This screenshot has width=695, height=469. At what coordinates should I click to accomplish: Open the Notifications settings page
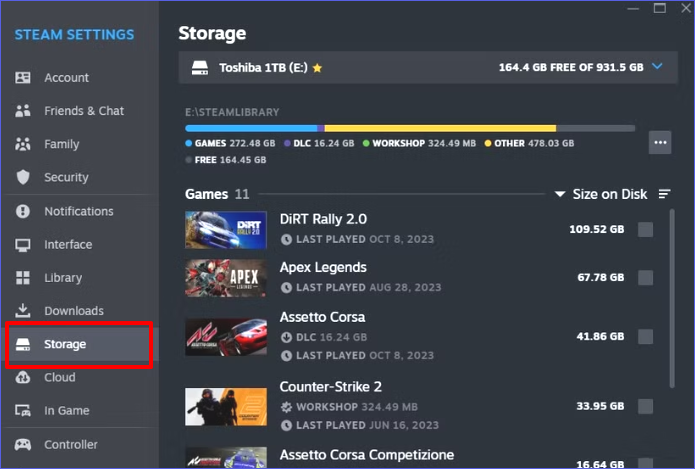tap(80, 211)
